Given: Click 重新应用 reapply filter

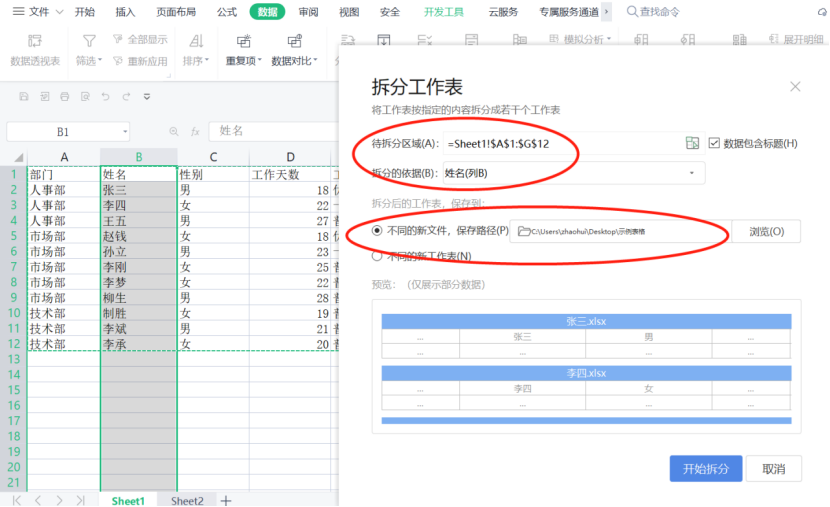Looking at the screenshot, I should [140, 61].
